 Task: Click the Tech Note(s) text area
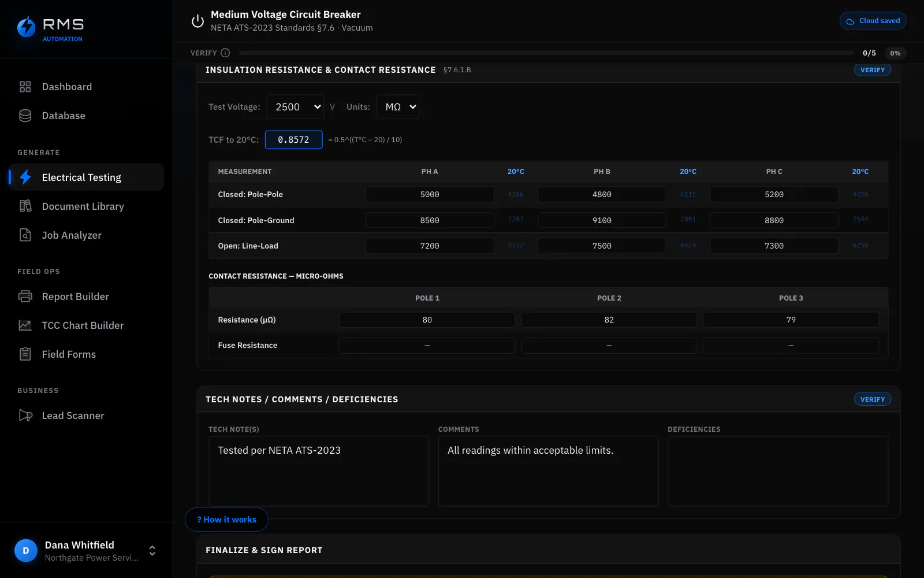(319, 471)
